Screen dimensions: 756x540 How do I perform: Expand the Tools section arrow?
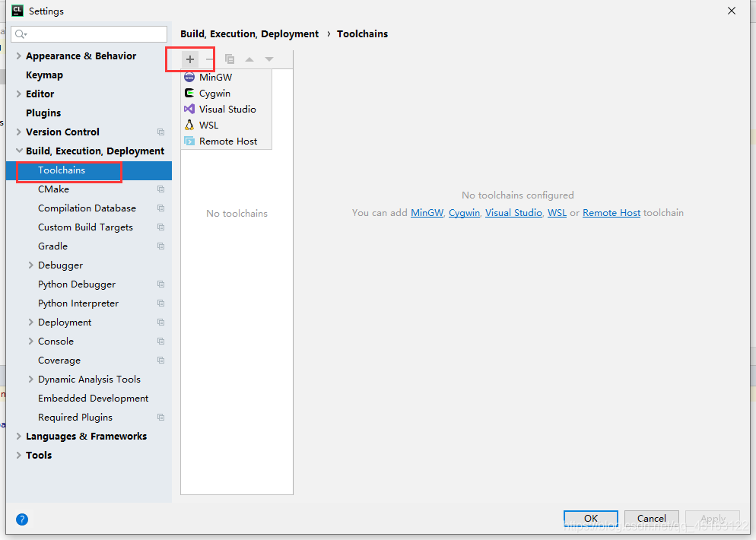click(x=18, y=455)
